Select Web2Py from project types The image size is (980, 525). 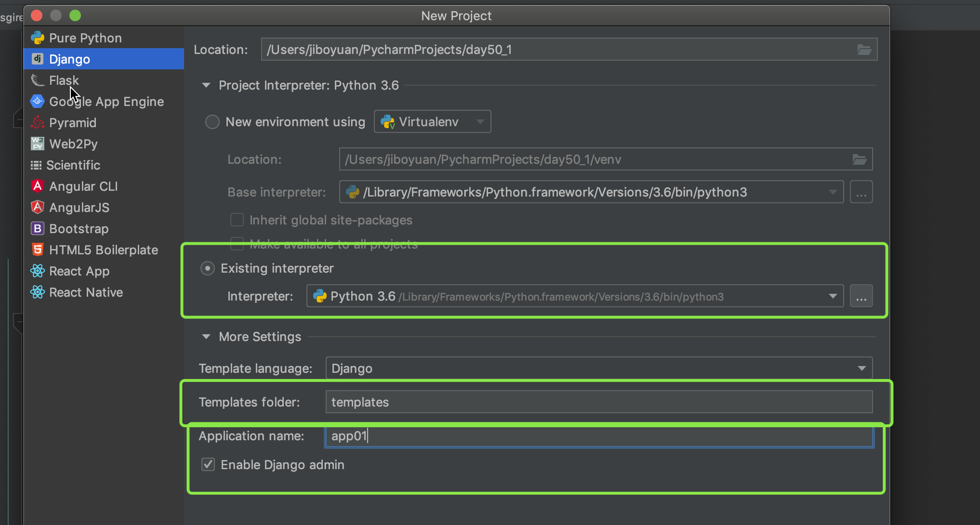(73, 144)
